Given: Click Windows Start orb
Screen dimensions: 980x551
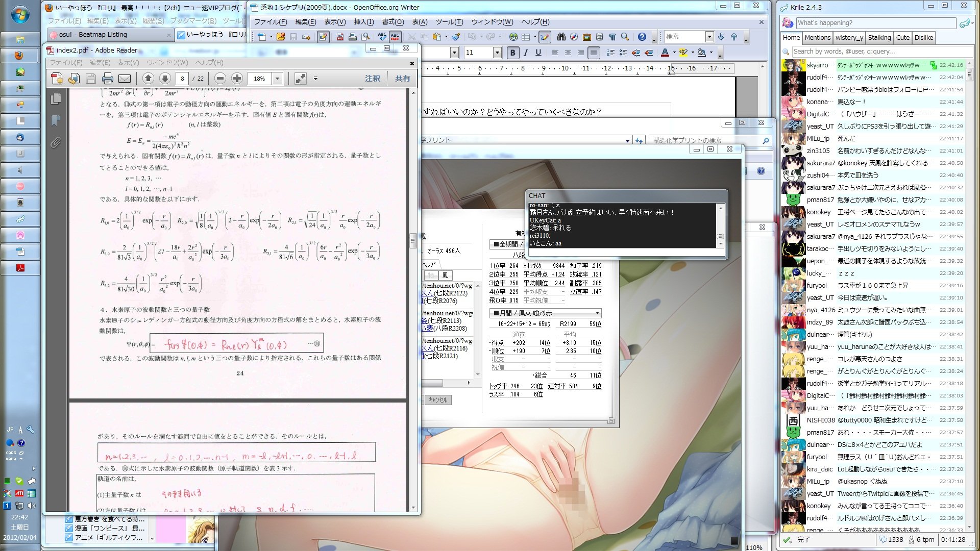Looking at the screenshot, I should click(20, 15).
